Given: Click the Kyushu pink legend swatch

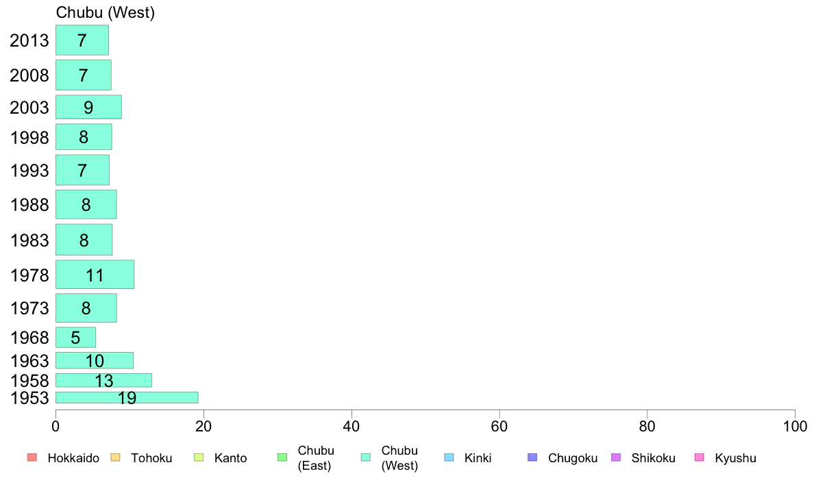Looking at the screenshot, I should coord(700,457).
